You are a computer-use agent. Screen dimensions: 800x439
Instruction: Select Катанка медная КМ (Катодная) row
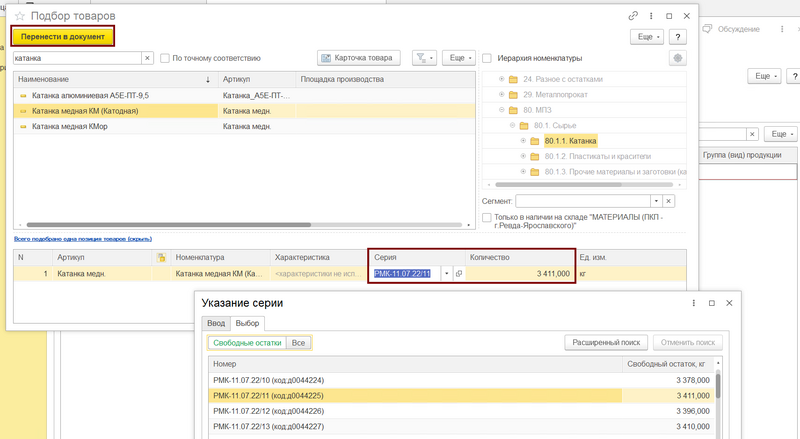tap(244, 111)
